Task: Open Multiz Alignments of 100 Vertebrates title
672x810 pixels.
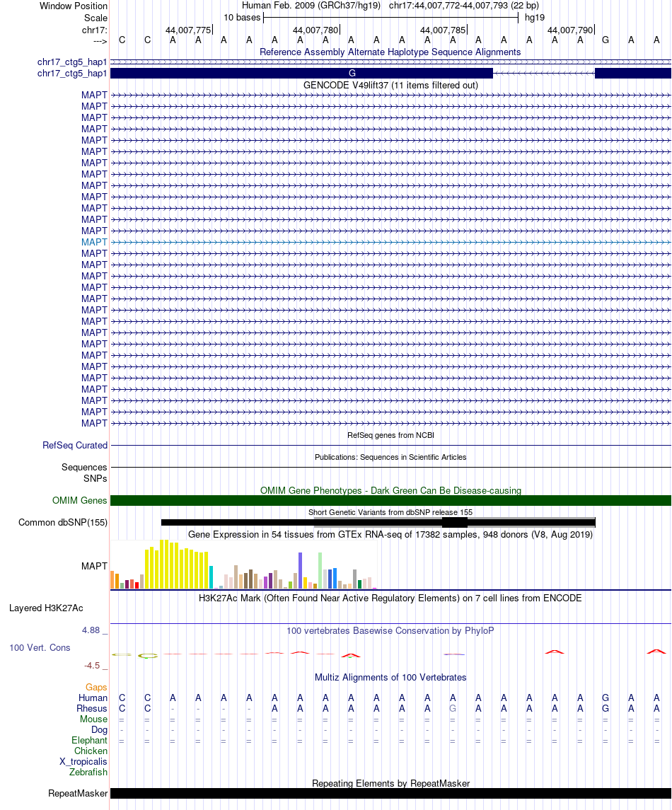Action: (390, 678)
